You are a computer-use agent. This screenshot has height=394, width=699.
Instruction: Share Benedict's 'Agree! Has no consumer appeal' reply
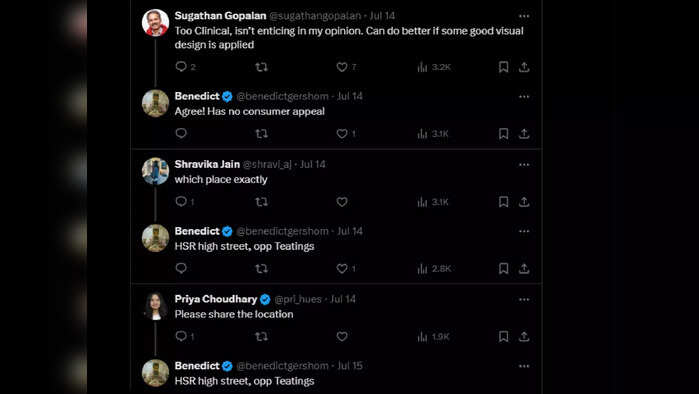coord(524,133)
